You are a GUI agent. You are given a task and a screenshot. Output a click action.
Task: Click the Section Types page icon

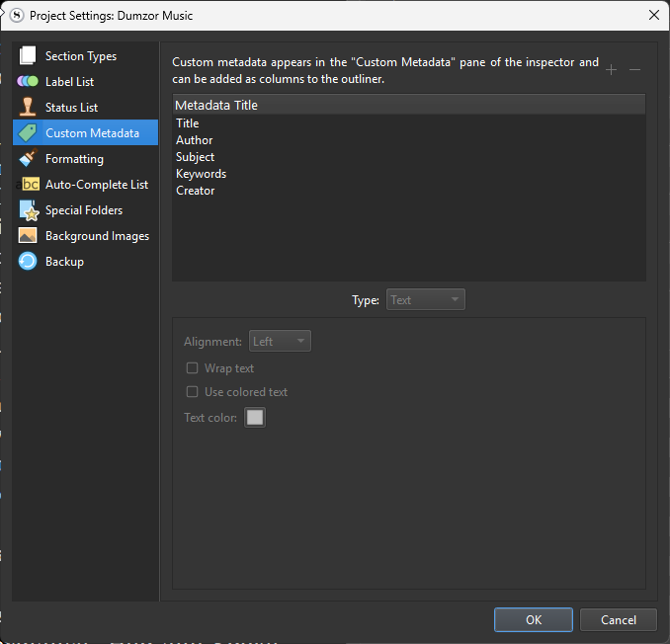pos(28,56)
